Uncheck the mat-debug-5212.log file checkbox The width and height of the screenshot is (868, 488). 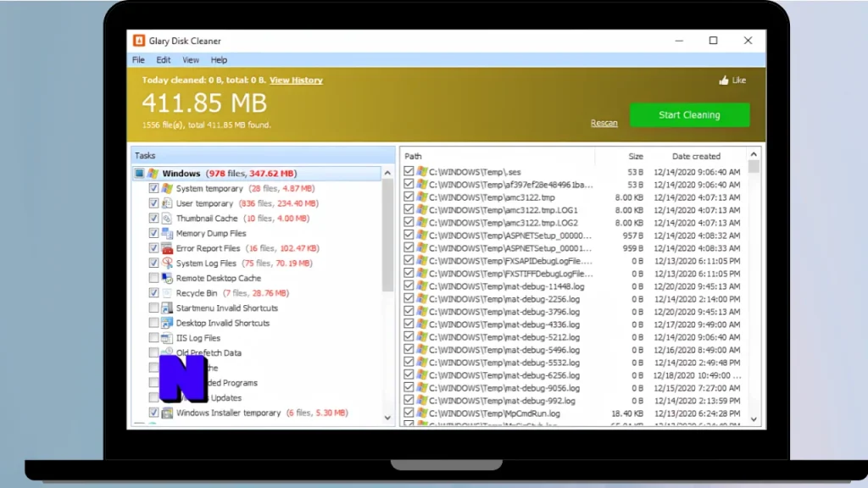coord(409,336)
